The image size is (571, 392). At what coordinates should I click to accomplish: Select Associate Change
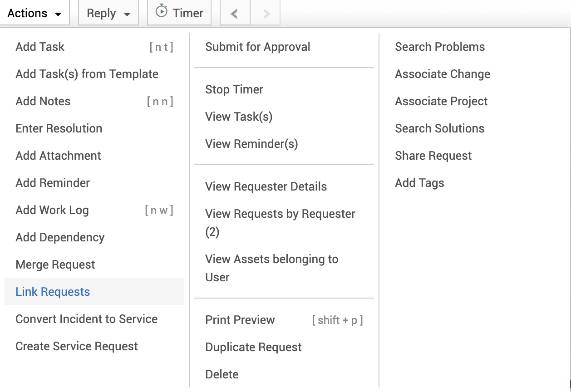coord(442,74)
